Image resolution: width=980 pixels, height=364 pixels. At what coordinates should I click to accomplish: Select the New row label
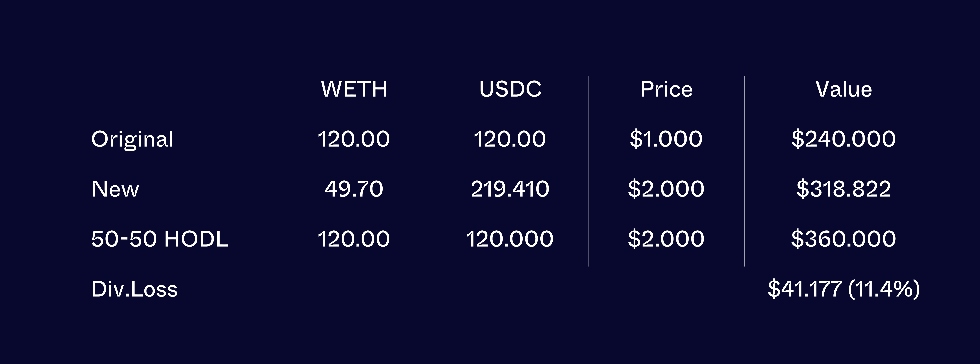pos(115,189)
